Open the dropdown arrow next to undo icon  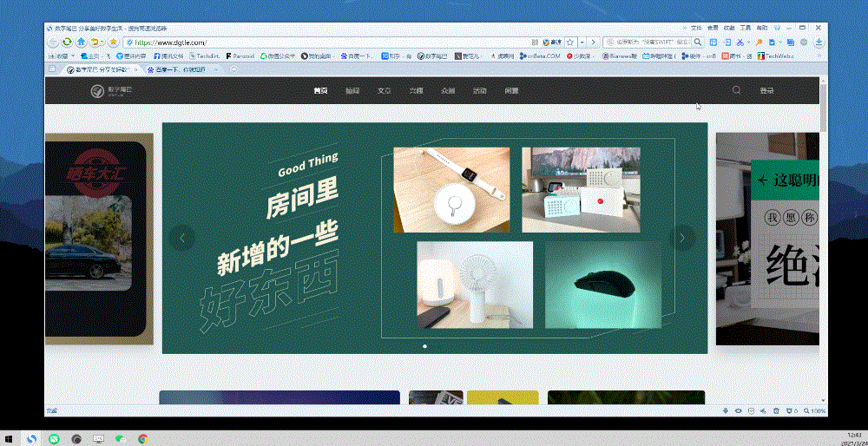(x=102, y=42)
